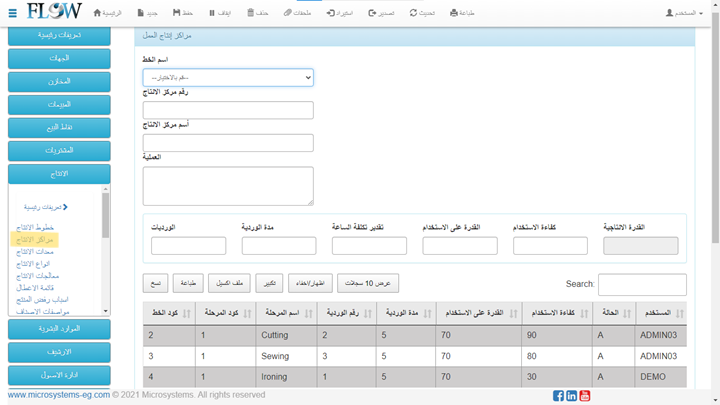
Task: Open the Facebook page icon
Action: (x=558, y=396)
